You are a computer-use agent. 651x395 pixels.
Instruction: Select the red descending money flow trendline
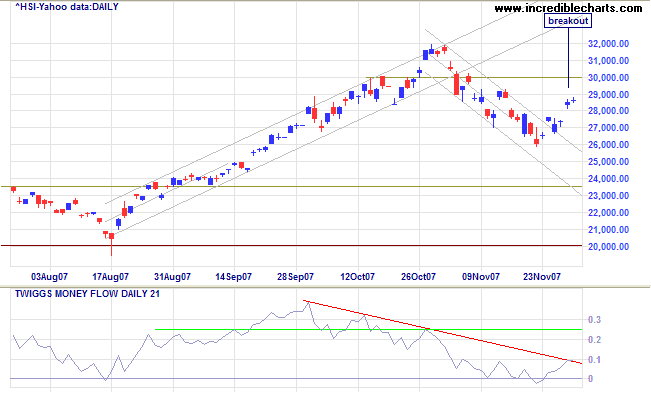click(x=442, y=332)
